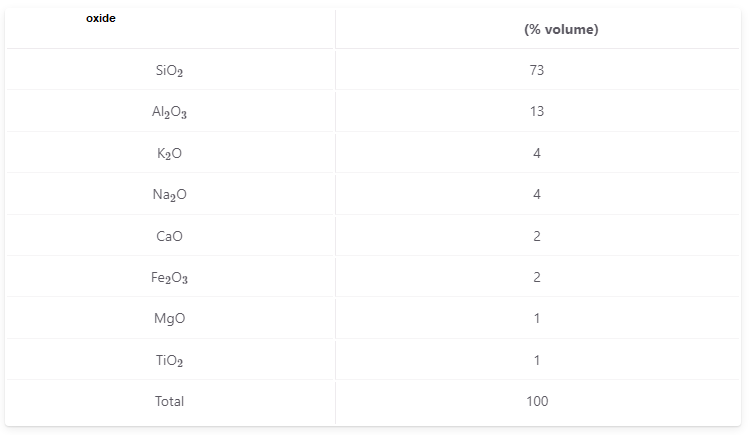Select the TiO2 oxide cell
The image size is (755, 435).
pyautogui.click(x=169, y=360)
